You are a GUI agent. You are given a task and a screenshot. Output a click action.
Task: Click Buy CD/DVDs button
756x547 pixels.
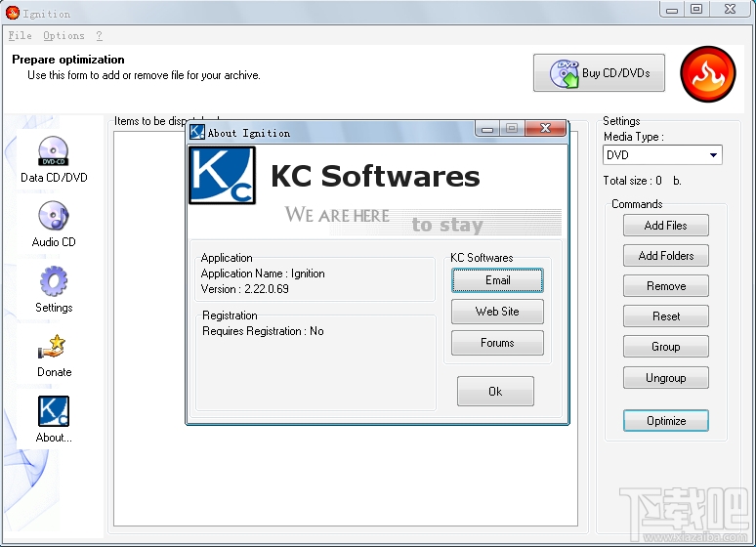[599, 73]
